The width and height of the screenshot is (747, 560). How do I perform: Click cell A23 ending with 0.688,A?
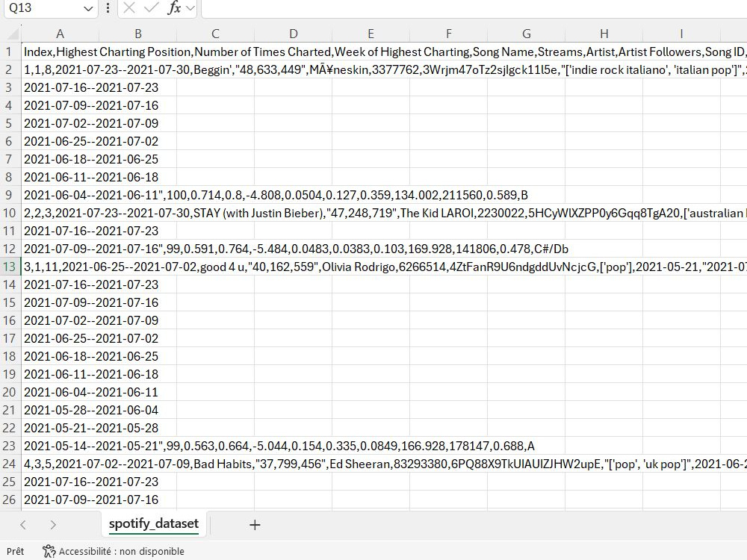coord(60,447)
